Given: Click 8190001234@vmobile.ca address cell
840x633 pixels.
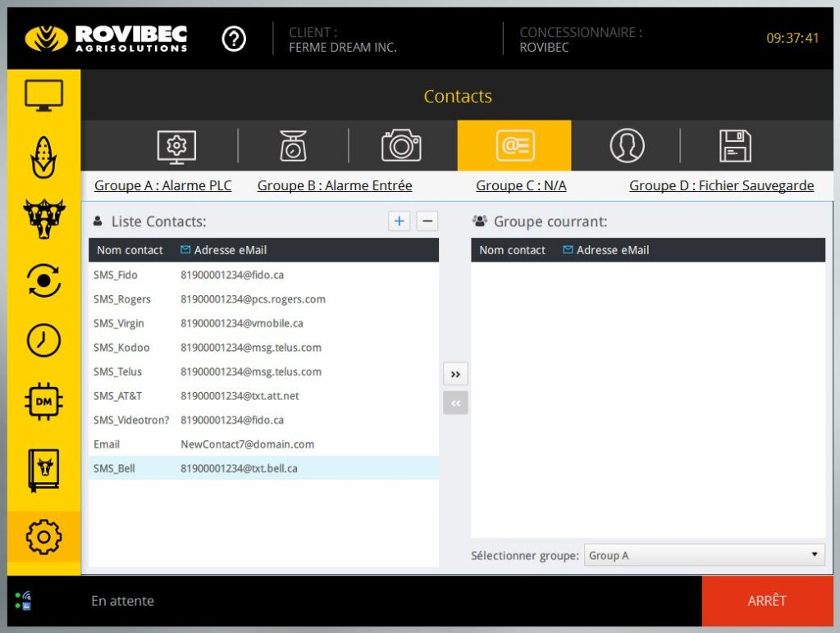Looking at the screenshot, I should 242,323.
